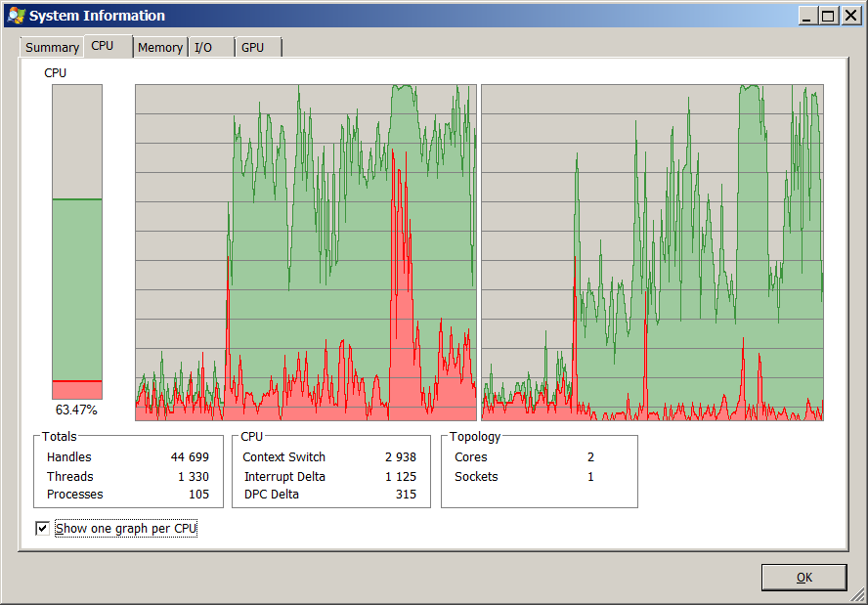Screen dimensions: 868x605
Task: Open the Memory tab
Action: point(160,48)
